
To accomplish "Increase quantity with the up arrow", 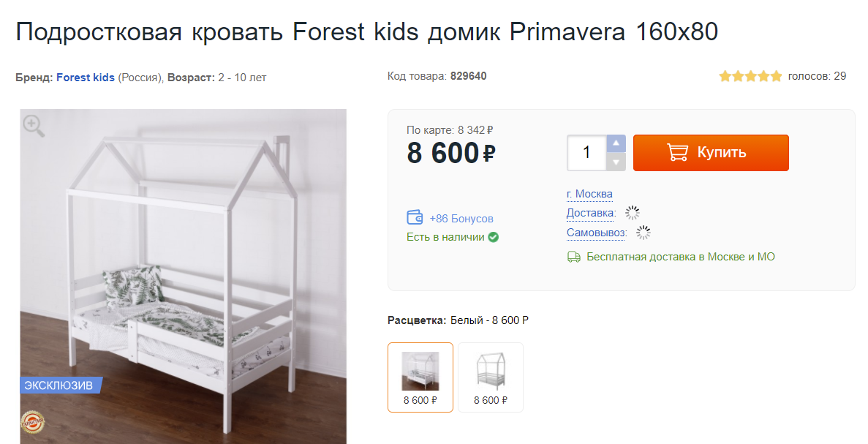I will click(x=616, y=143).
